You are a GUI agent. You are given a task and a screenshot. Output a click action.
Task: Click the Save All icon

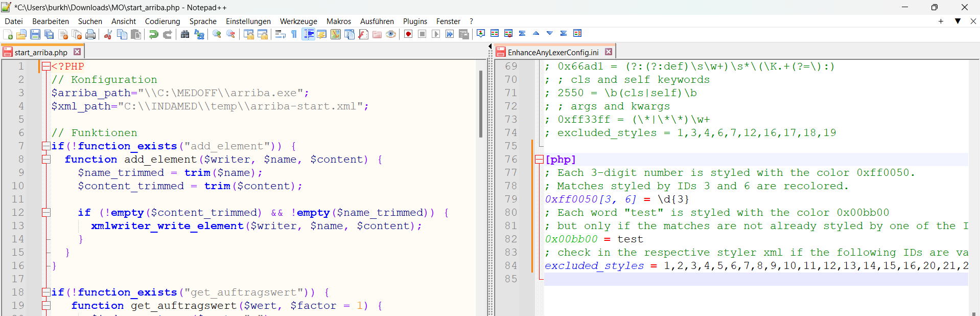(49, 34)
